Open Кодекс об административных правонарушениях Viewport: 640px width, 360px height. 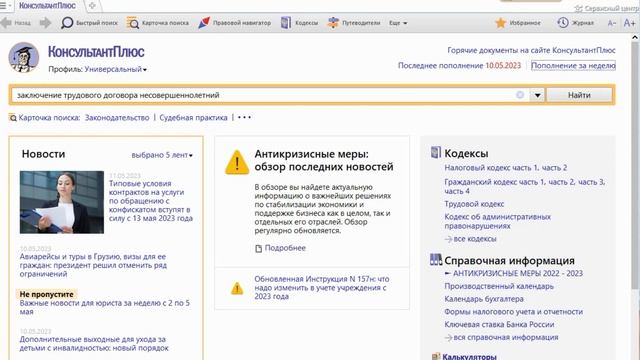pos(498,221)
